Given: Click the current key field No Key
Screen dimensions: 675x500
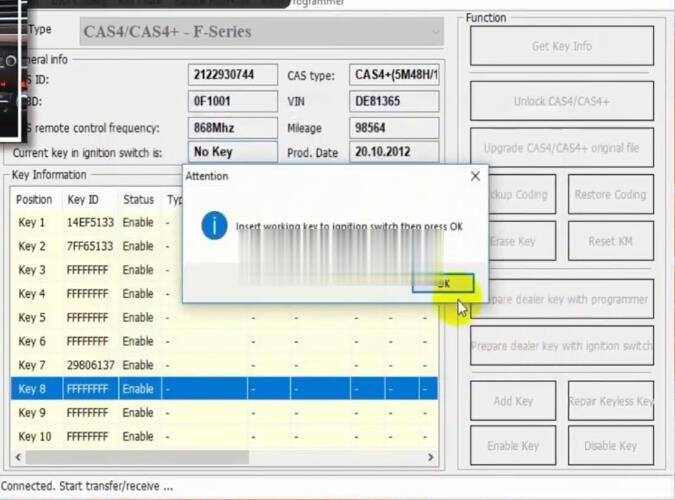Looking at the screenshot, I should point(233,152).
